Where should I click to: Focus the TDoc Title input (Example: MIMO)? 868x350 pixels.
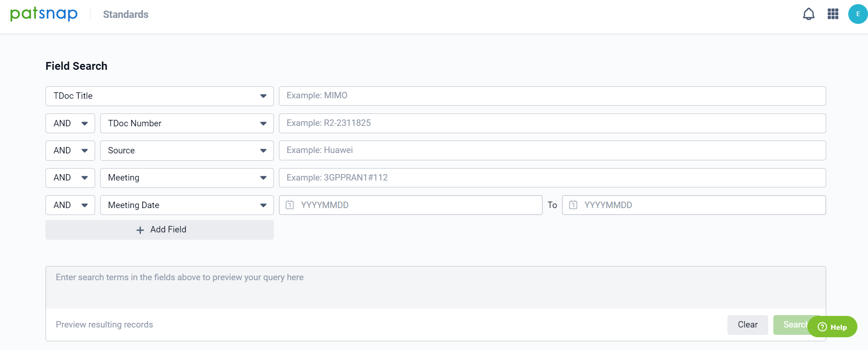click(x=552, y=96)
